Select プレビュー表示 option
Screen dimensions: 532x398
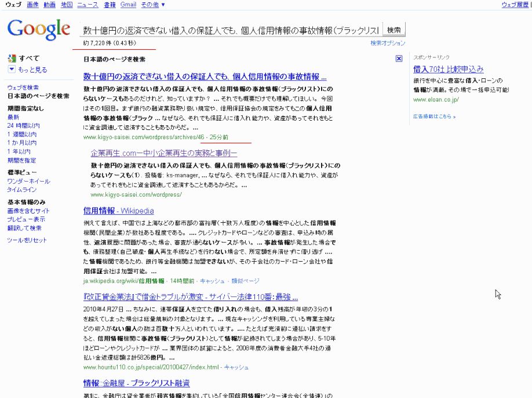point(26,219)
